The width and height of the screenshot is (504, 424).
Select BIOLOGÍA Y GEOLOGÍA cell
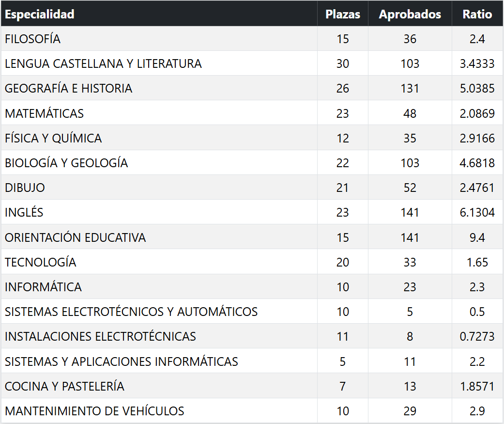coord(66,163)
